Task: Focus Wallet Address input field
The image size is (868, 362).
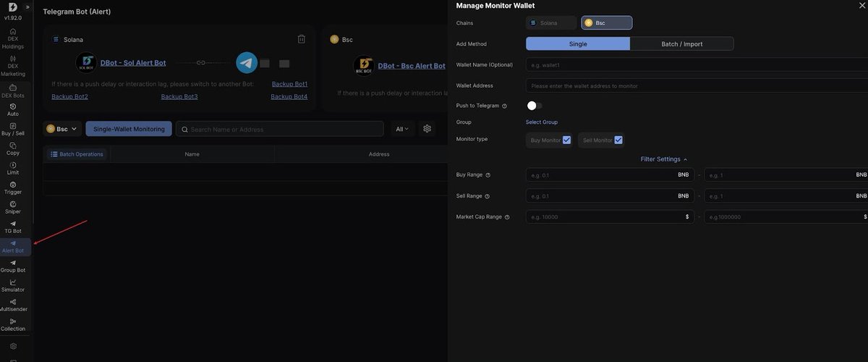Action: [x=697, y=85]
